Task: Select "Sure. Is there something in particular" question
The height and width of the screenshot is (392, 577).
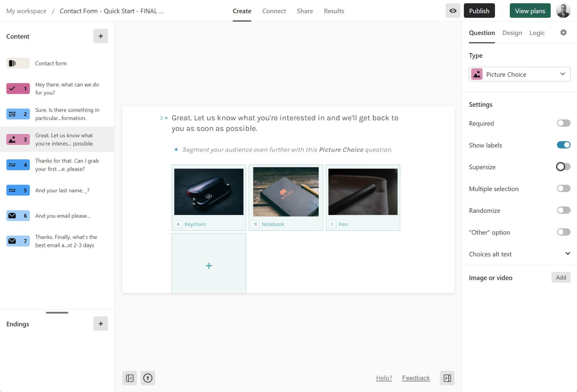Action: click(67, 114)
